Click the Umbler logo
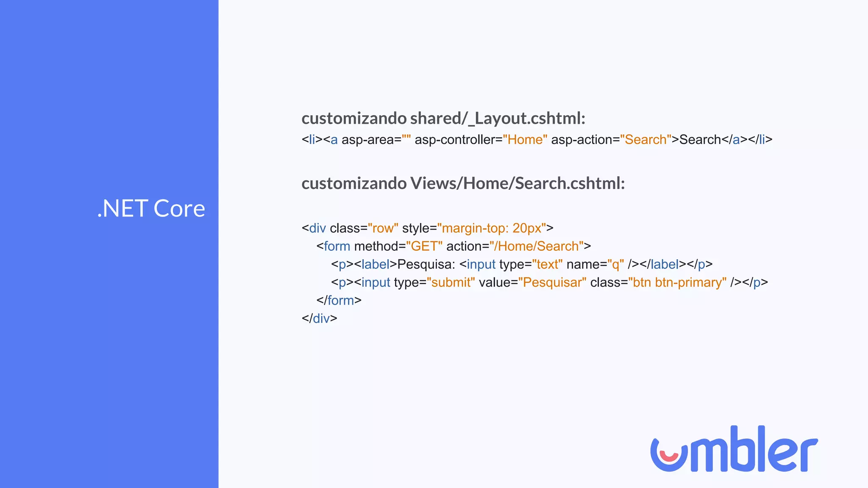This screenshot has width=868, height=488. 734,449
